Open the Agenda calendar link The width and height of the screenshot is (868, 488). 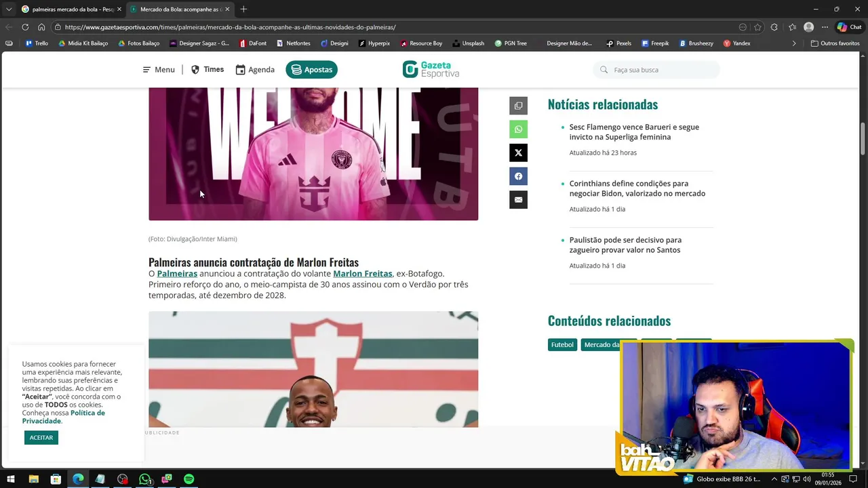click(x=255, y=70)
